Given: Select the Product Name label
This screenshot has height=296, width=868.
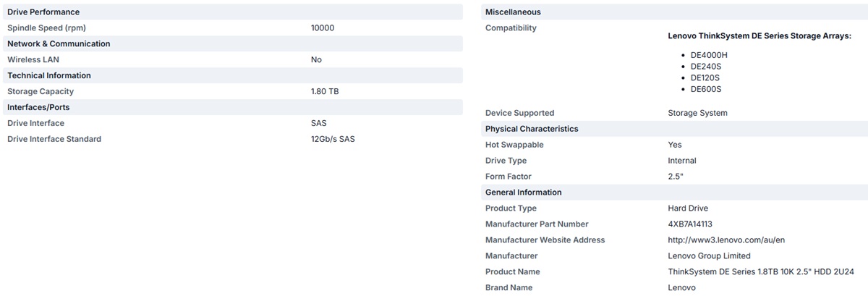Looking at the screenshot, I should tap(513, 273).
